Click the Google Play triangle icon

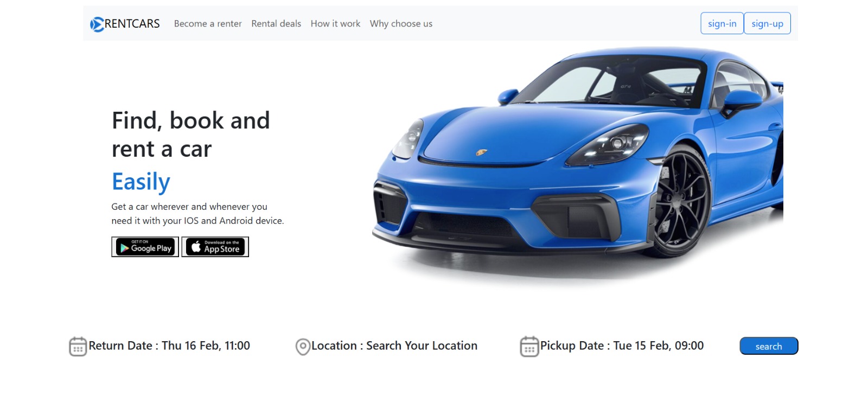(124, 248)
